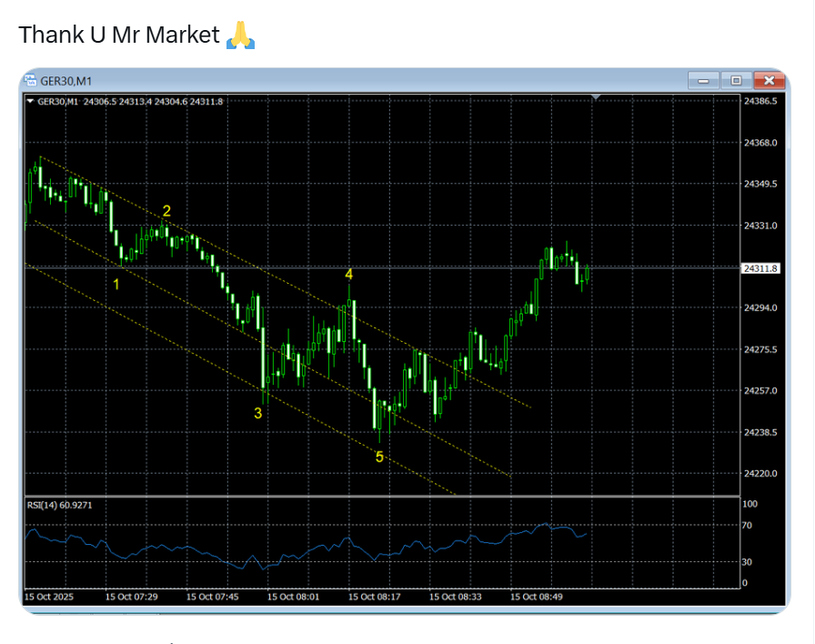The height and width of the screenshot is (644, 815).
Task: Click the restore/maximize icon on the chart window
Action: pyautogui.click(x=735, y=80)
